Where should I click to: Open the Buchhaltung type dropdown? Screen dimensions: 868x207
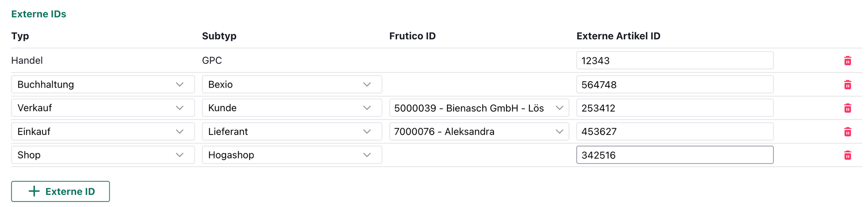tap(103, 85)
